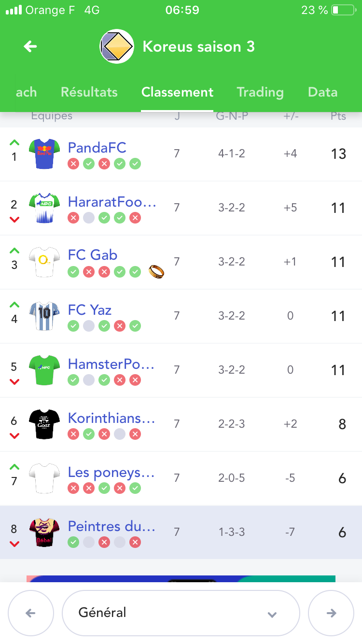Switch to the Résultats tab
The width and height of the screenshot is (362, 644).
coord(89,92)
